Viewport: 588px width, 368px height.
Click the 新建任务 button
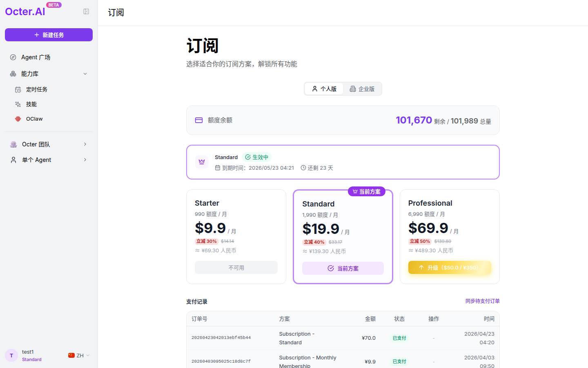49,35
